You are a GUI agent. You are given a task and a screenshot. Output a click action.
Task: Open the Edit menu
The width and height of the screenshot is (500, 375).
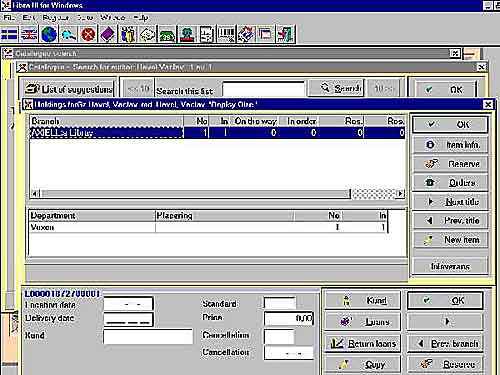tap(29, 17)
